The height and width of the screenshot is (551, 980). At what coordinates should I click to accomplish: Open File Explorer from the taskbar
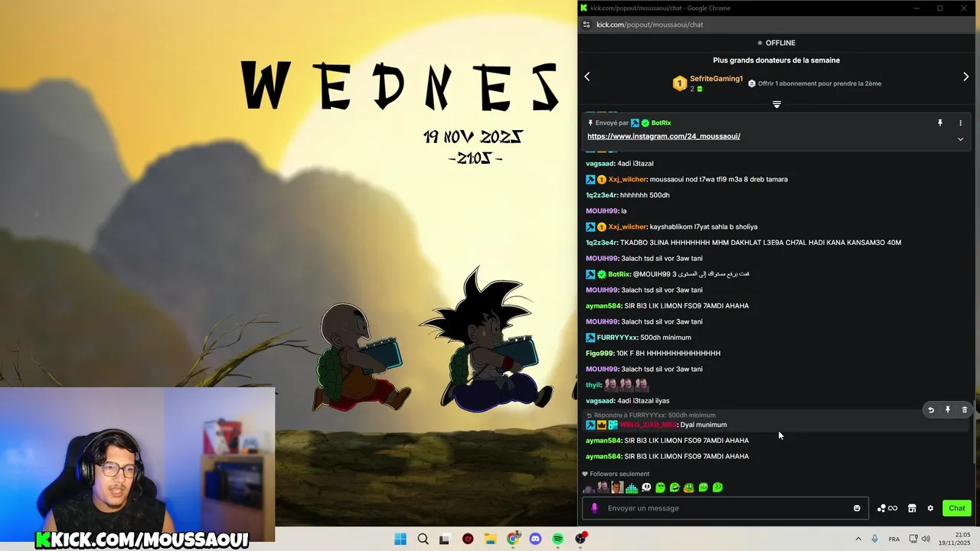(490, 539)
